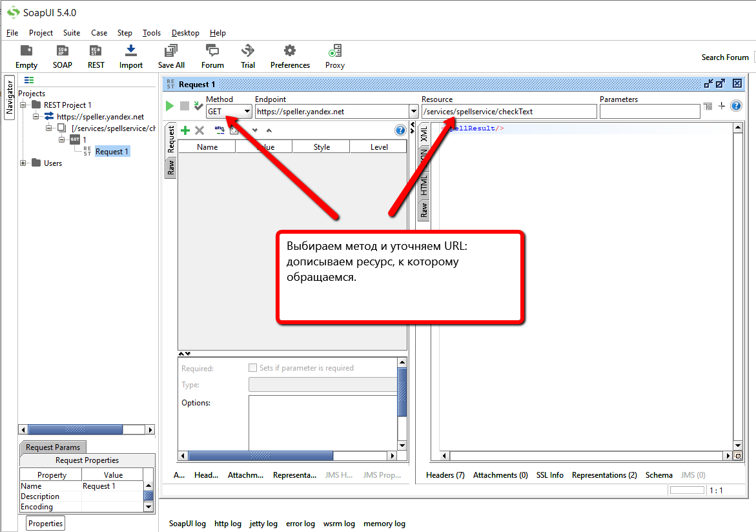Open the File menu

coord(12,33)
